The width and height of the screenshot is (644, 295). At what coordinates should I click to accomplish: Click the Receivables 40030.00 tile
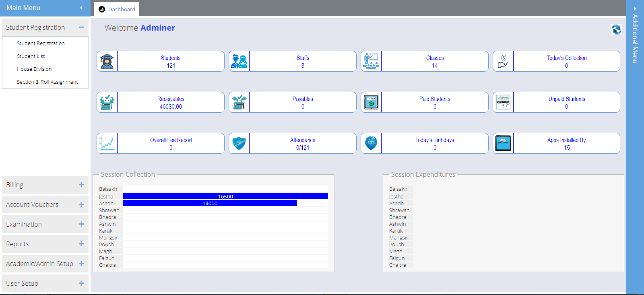[171, 103]
